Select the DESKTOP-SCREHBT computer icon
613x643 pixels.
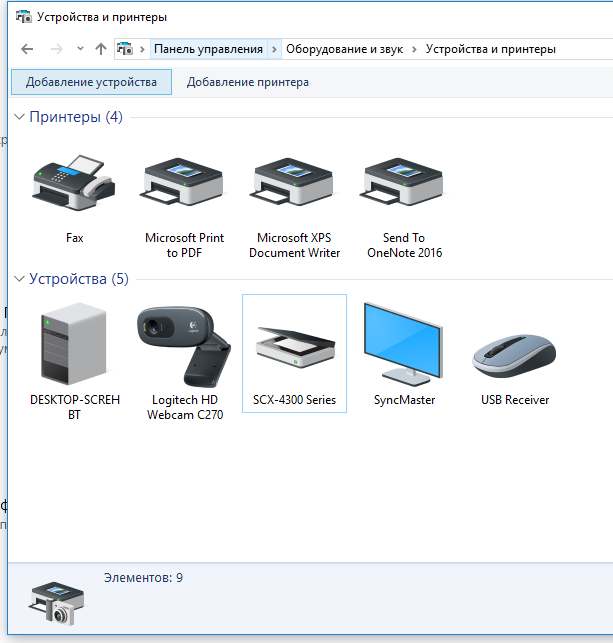click(x=74, y=344)
